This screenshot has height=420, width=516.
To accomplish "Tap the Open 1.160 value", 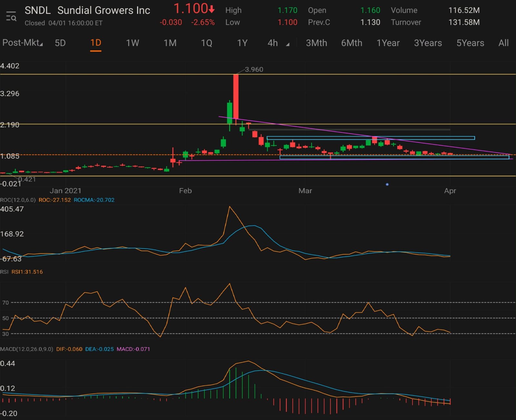I will pyautogui.click(x=370, y=10).
